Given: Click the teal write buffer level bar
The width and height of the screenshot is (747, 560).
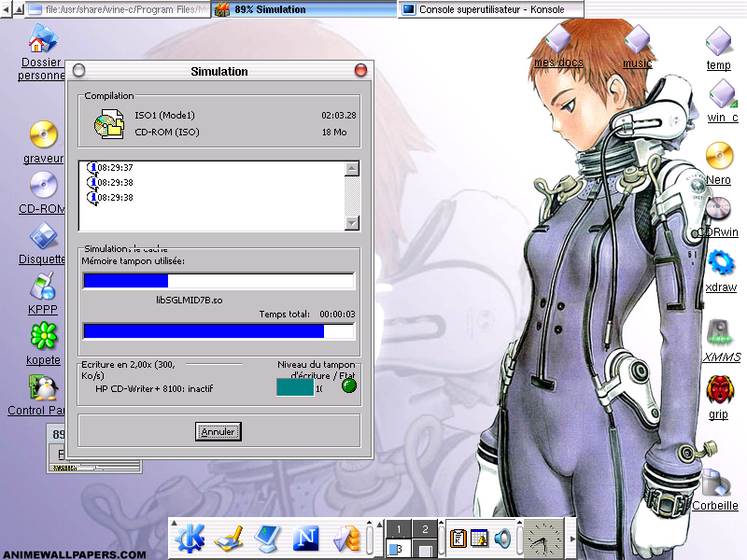Looking at the screenshot, I should pos(295,387).
